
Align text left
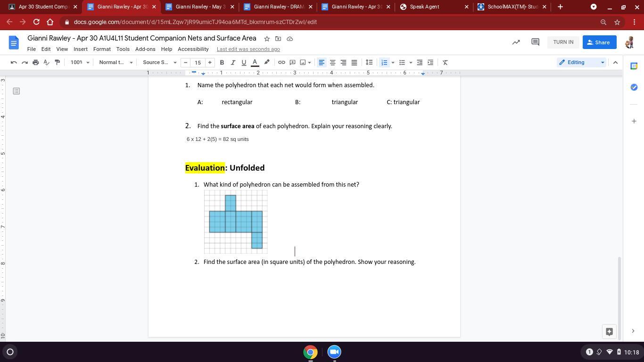point(322,62)
